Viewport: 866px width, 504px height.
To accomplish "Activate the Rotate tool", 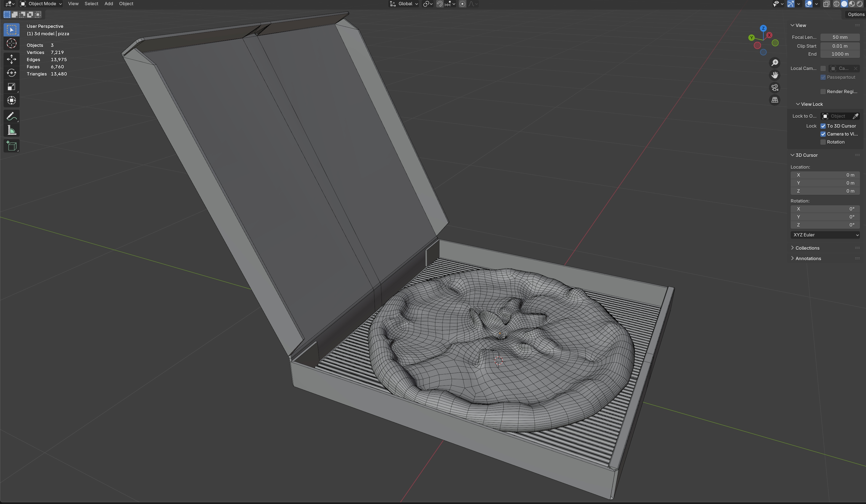I will [11, 73].
